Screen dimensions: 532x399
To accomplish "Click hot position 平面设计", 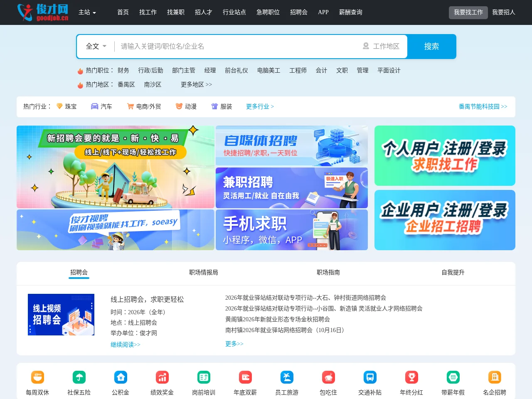I will pos(389,71).
